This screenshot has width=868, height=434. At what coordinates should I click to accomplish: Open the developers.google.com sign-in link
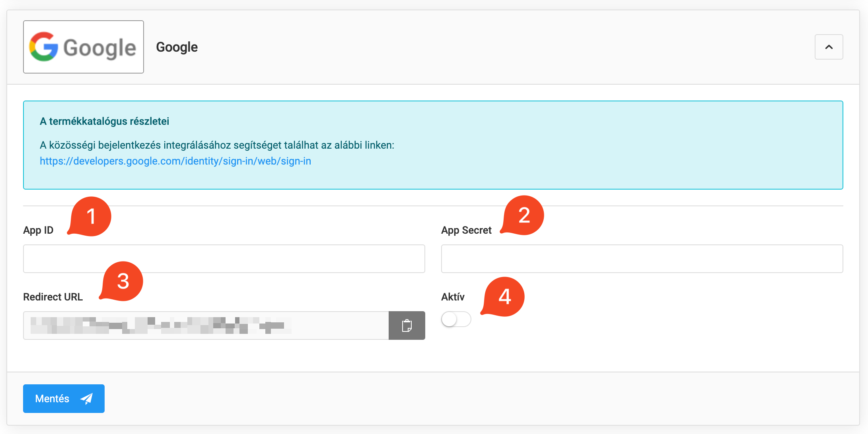175,161
